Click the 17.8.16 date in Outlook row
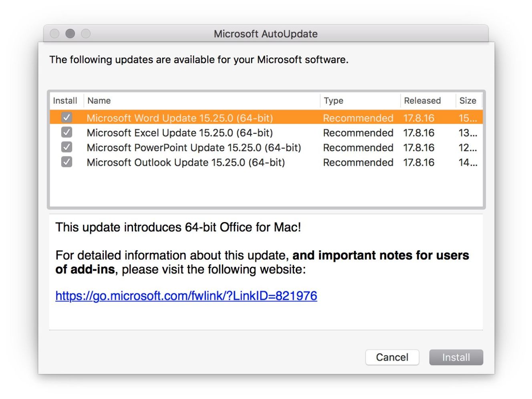Screen dimensions: 532x399 click(x=419, y=162)
